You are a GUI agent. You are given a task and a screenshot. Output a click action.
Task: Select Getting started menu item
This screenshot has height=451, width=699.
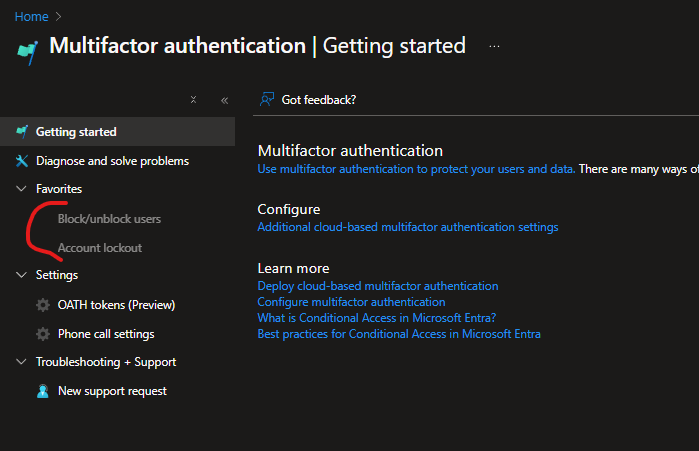click(x=118, y=131)
